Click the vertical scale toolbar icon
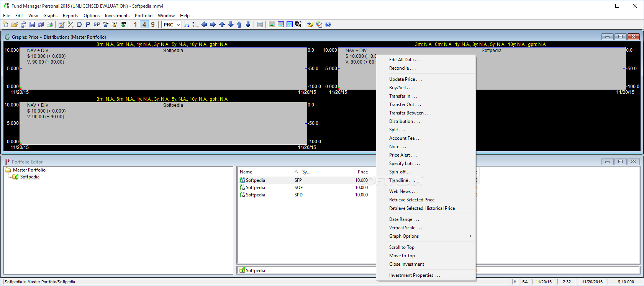Screen dimensions: 644x286 pyautogui.click(x=195, y=25)
